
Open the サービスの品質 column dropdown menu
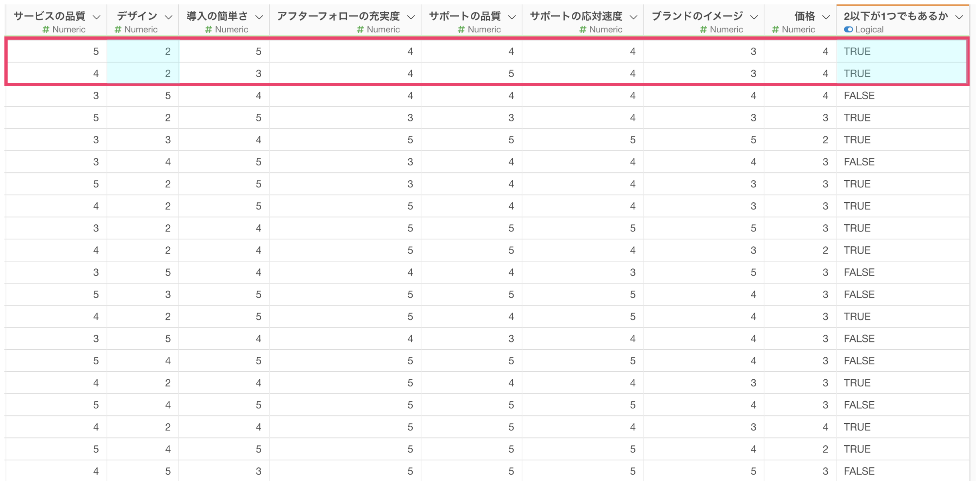point(97,17)
